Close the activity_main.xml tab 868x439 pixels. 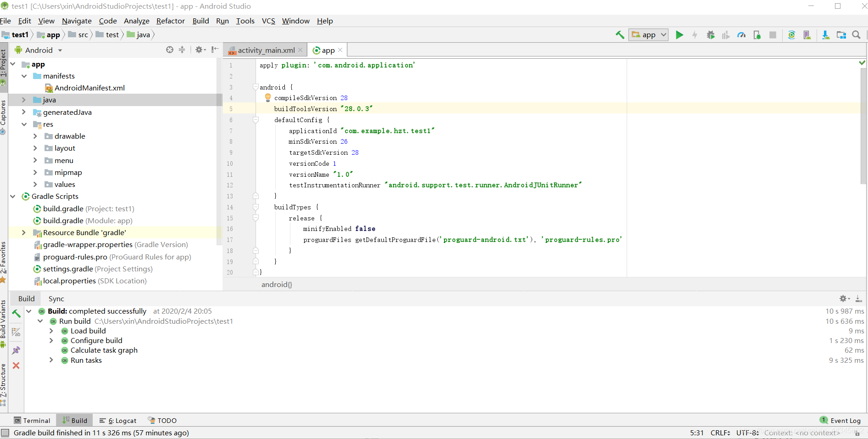pos(300,50)
